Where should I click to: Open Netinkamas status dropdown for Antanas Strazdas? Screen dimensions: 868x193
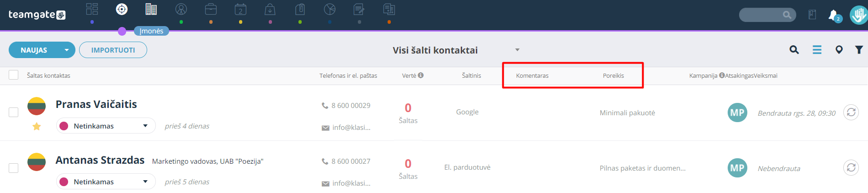(106, 182)
